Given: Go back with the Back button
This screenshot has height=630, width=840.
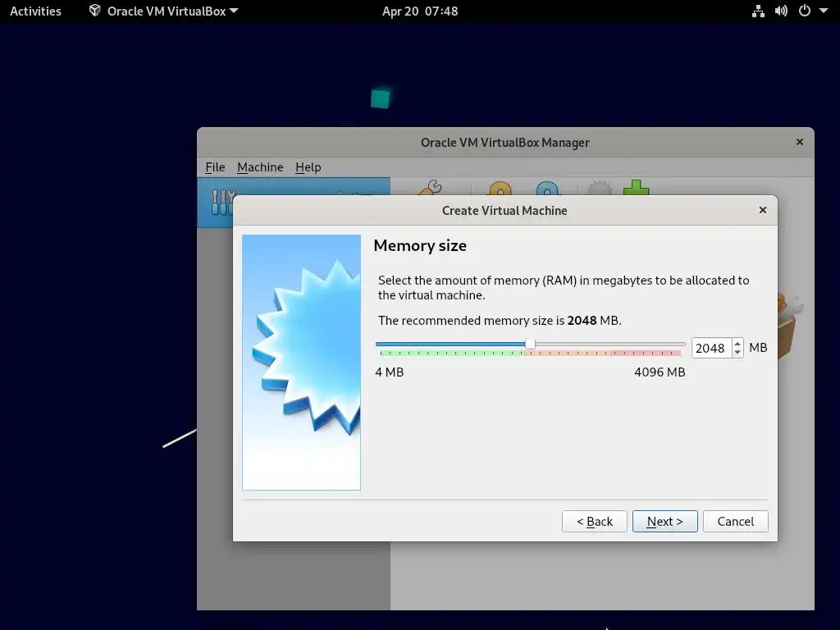Looking at the screenshot, I should (594, 521).
